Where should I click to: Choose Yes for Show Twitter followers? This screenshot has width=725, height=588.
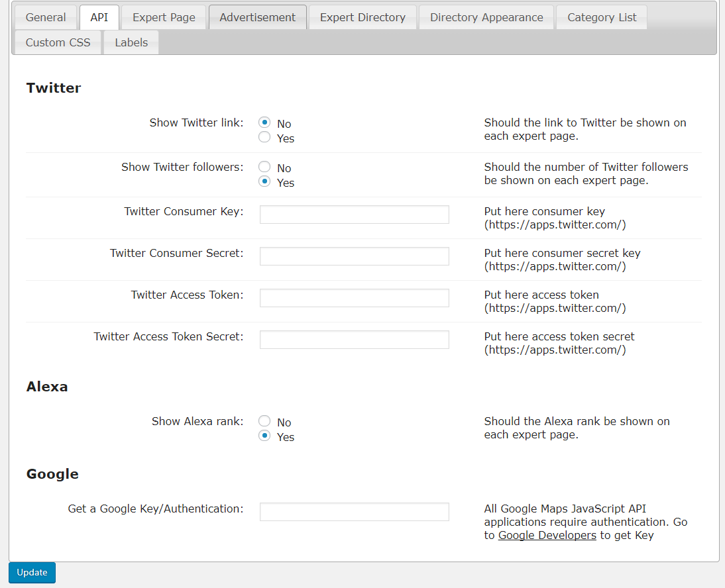click(x=264, y=182)
